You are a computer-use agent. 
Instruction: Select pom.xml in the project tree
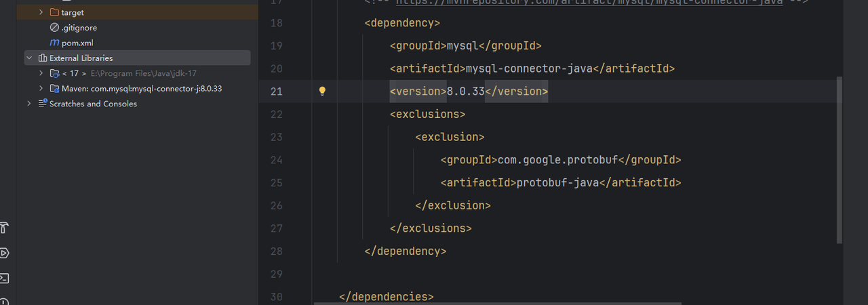click(77, 43)
